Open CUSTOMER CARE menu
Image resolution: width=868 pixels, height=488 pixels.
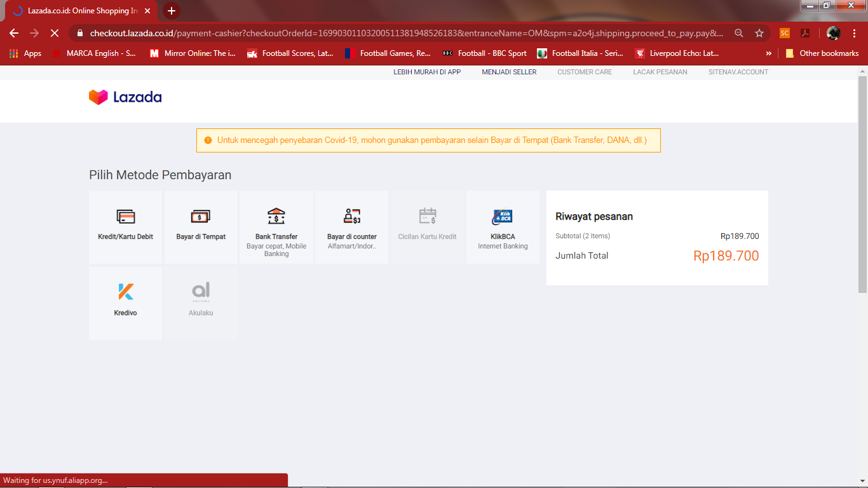pos(585,72)
